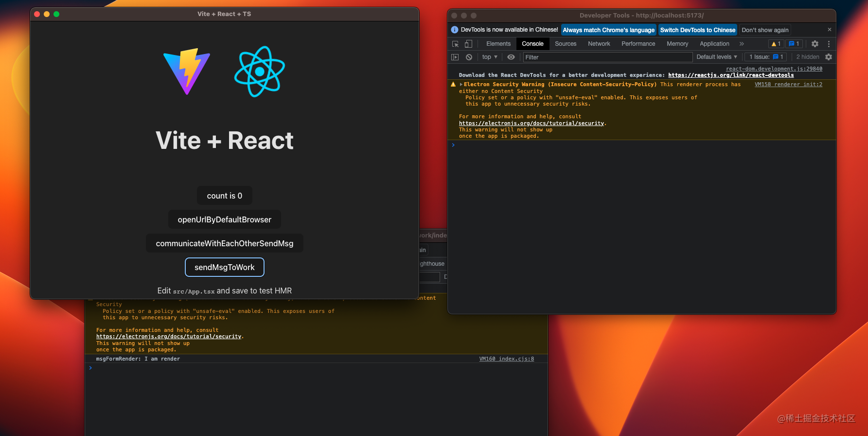Click the background window console prompt
The image size is (868, 436).
(x=316, y=368)
